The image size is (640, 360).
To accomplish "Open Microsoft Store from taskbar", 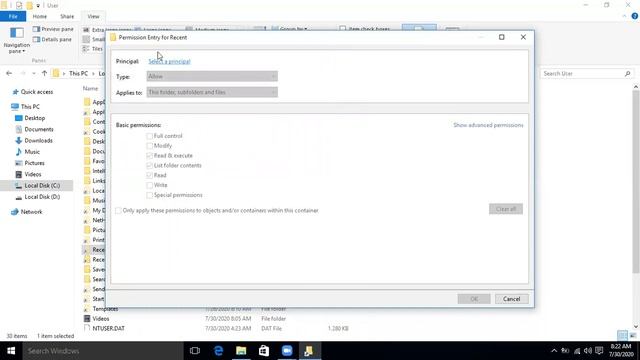I will click(264, 351).
